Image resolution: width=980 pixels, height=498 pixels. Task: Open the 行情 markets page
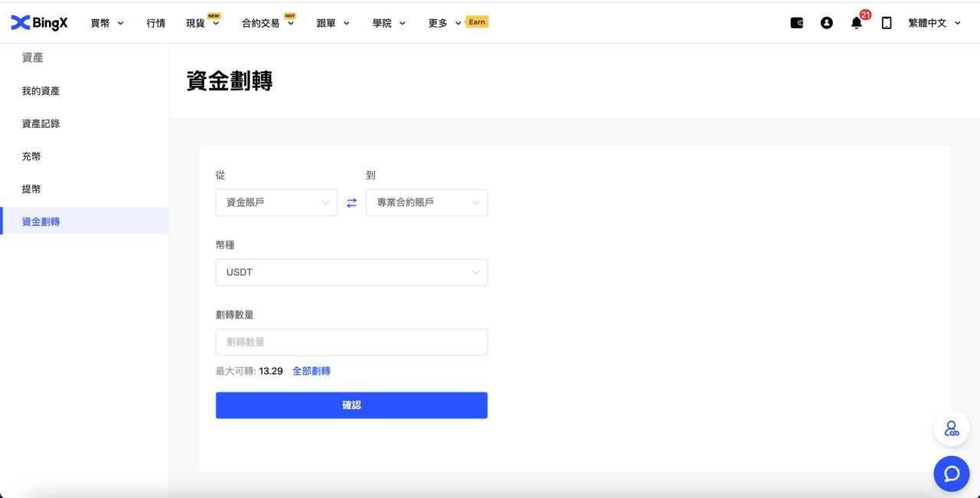(x=155, y=23)
